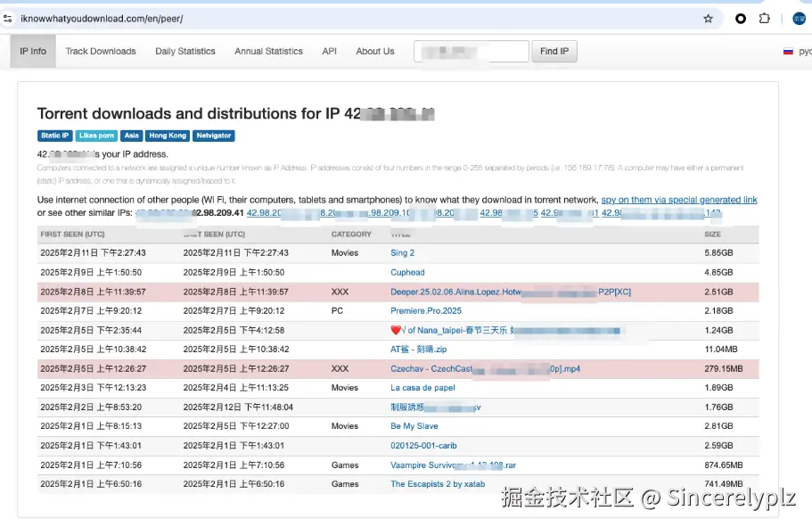The image size is (812, 527).
Task: Open the Sing 2 torrent link
Action: [402, 253]
